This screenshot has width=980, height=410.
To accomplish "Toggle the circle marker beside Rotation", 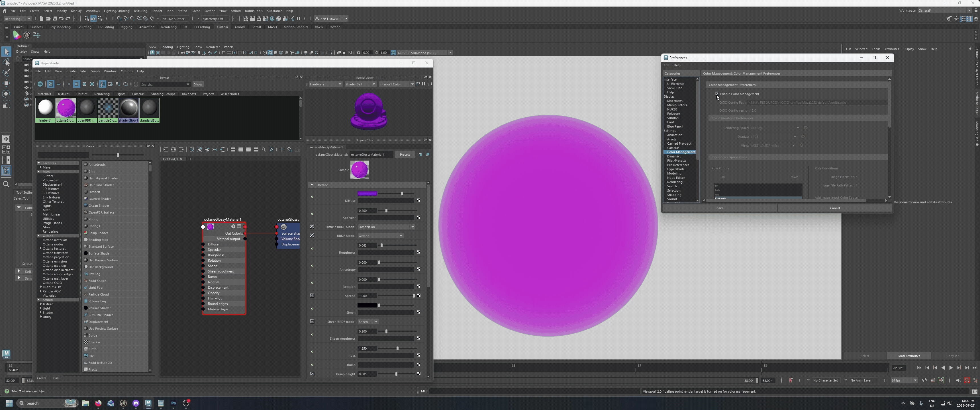I will point(312,283).
